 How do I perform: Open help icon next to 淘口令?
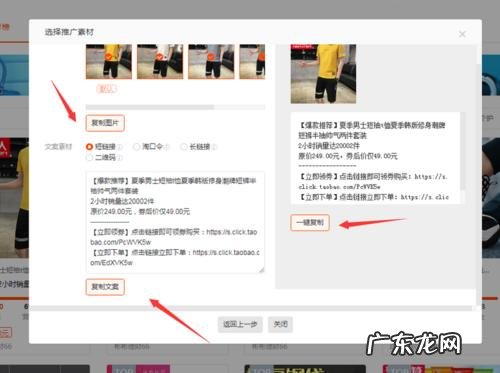click(x=167, y=147)
